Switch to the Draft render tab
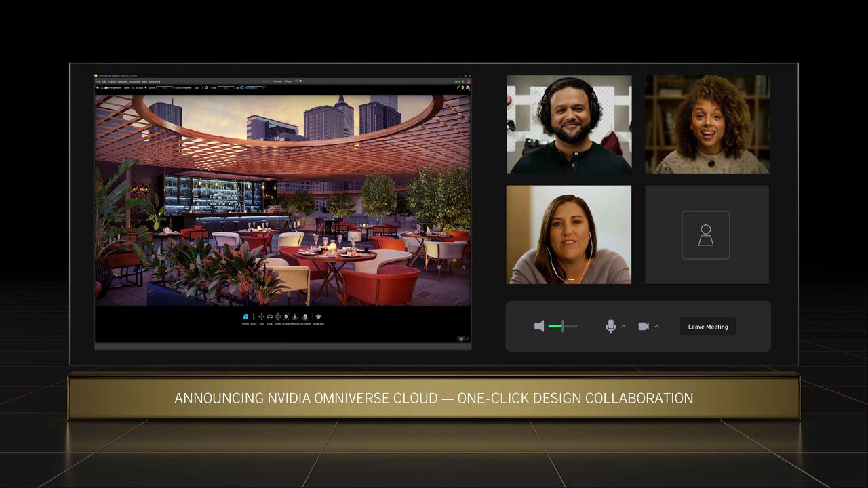Viewport: 868px width, 488px height. coord(266,81)
